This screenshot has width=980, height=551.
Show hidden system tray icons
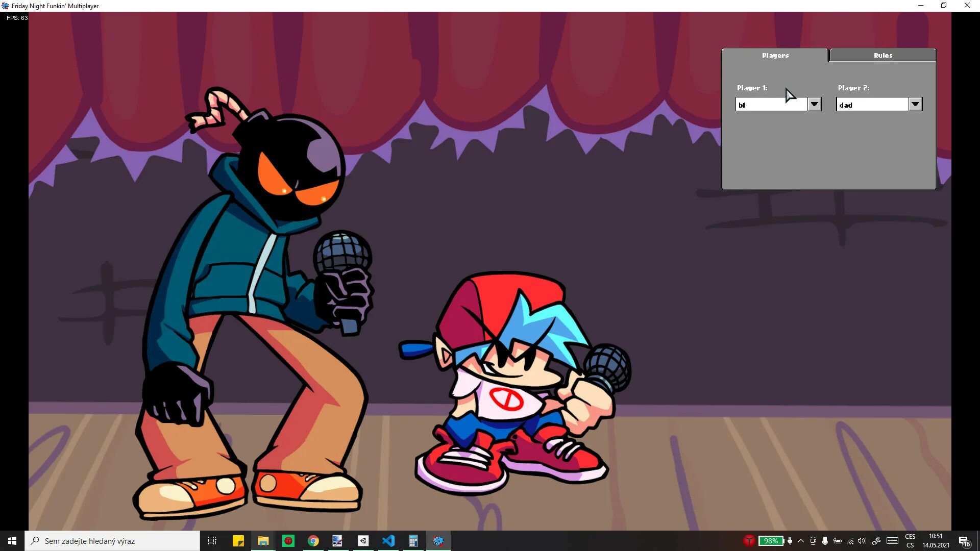tap(801, 541)
